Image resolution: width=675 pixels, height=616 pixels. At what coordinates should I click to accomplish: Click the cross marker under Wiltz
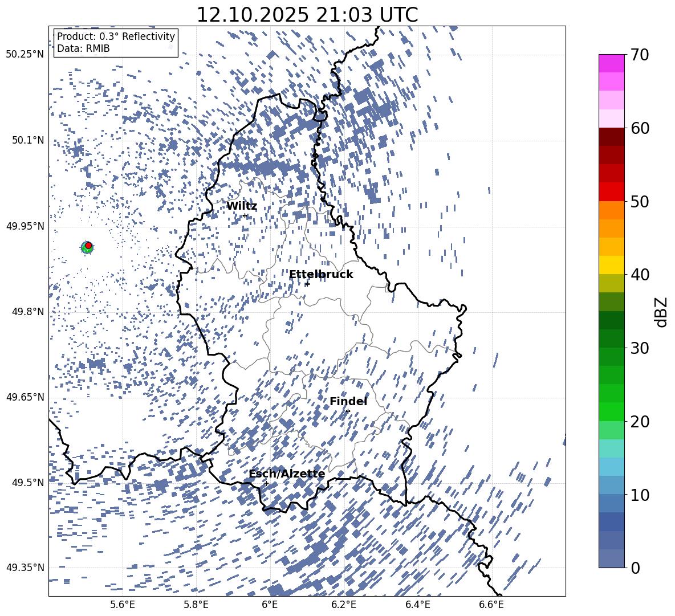coord(245,215)
